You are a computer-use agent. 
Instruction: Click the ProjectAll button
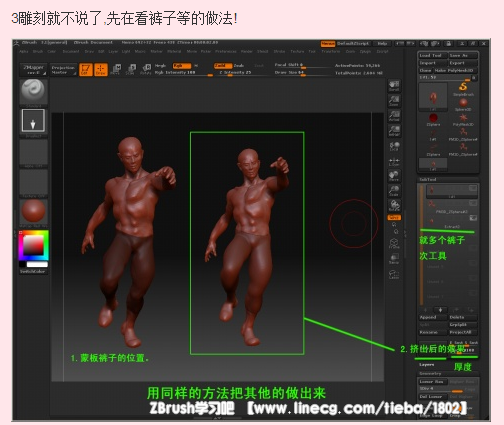point(463,332)
